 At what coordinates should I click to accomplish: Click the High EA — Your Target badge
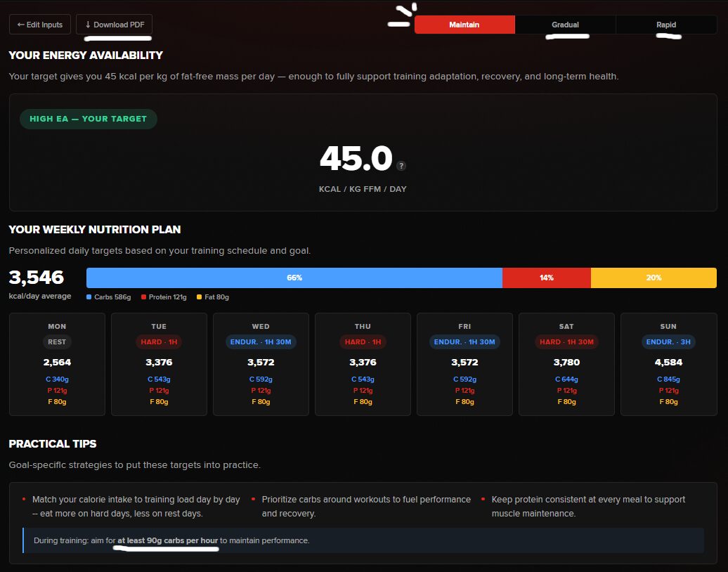(x=88, y=119)
